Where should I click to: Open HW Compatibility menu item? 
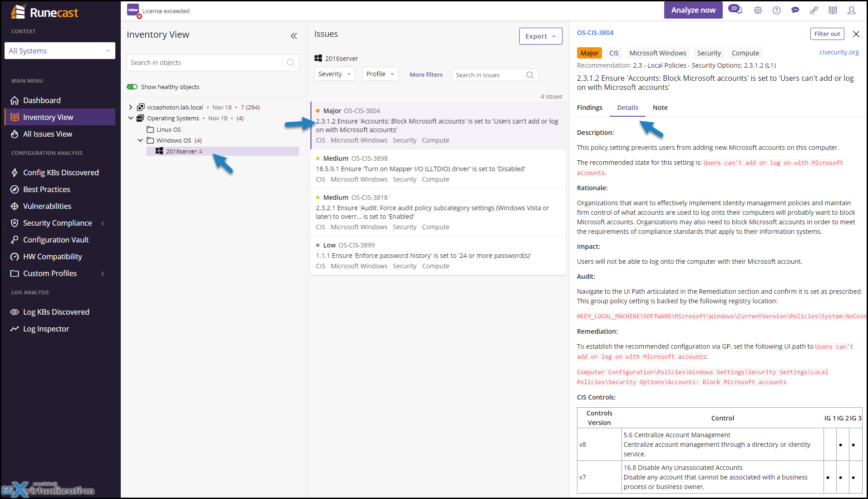60,257
